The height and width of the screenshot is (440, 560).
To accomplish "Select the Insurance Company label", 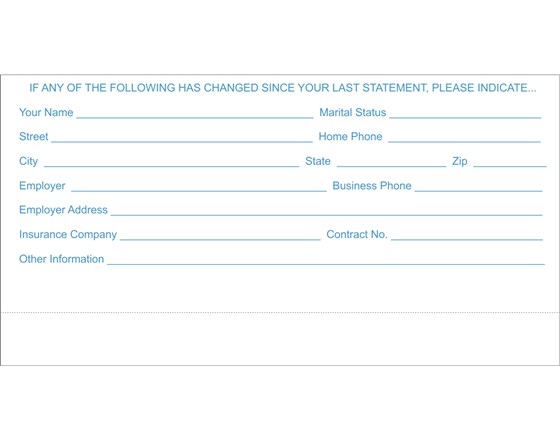I will pyautogui.click(x=68, y=235).
